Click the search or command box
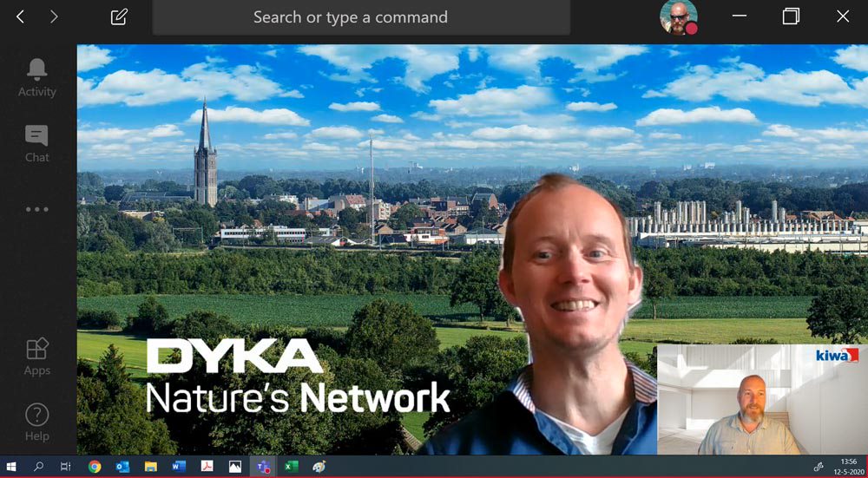Screen dimensions: 868x478 pyautogui.click(x=360, y=17)
